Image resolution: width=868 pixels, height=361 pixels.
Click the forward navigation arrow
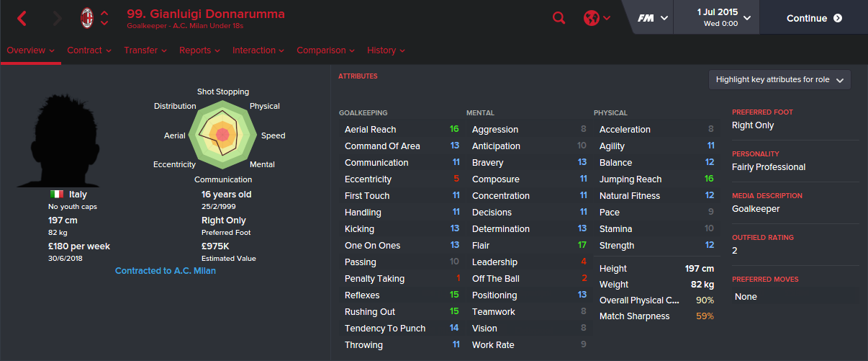57,19
